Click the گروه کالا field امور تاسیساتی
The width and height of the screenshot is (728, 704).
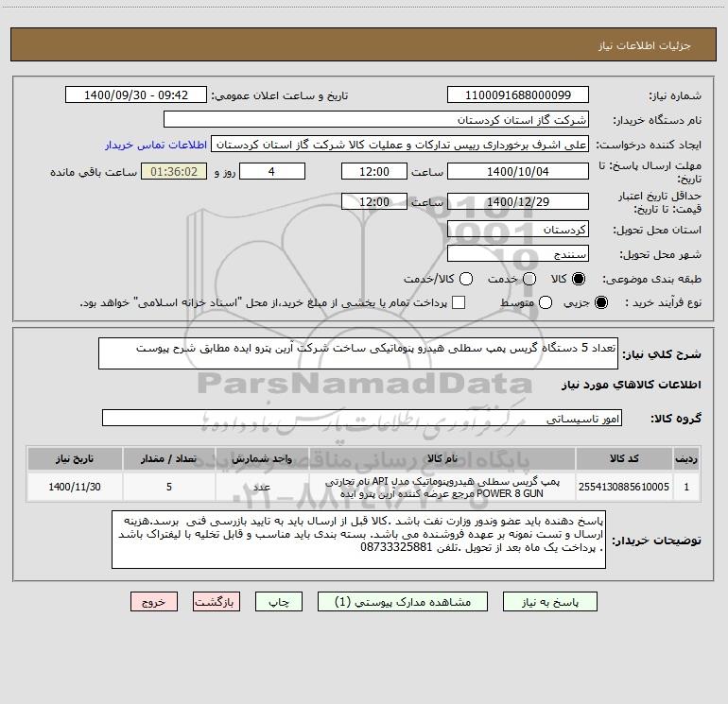[x=362, y=418]
